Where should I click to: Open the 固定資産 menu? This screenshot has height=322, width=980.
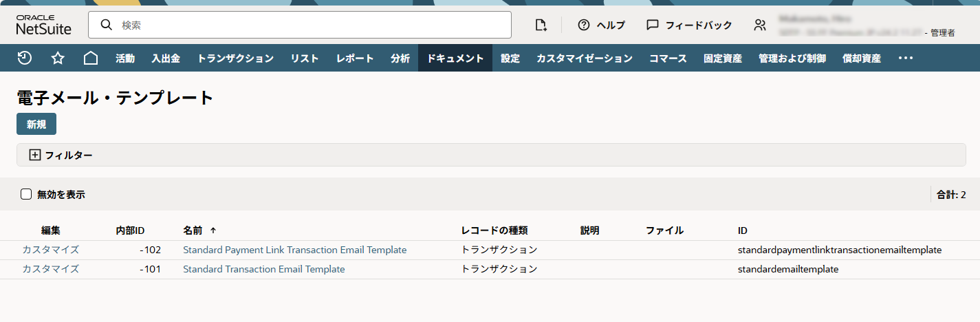723,58
